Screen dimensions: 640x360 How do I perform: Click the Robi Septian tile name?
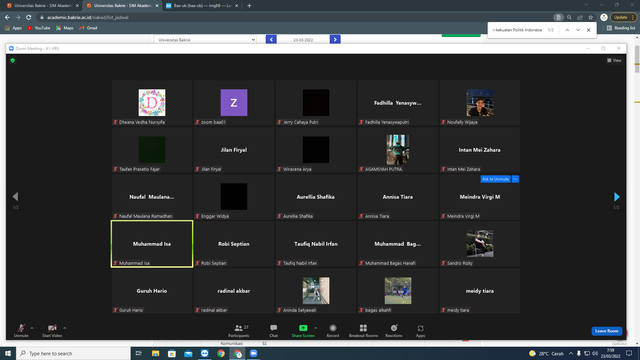point(234,244)
